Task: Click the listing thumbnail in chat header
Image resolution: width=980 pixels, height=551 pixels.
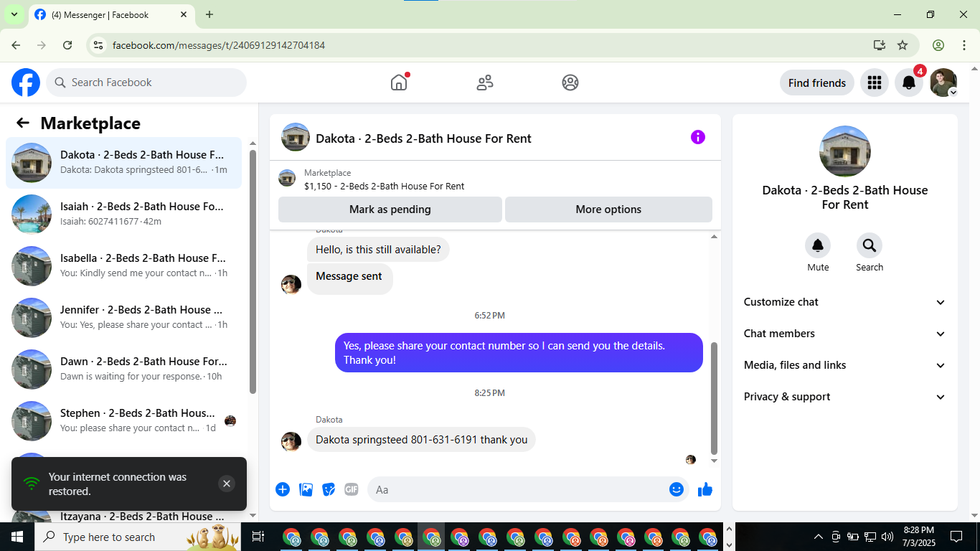Action: (x=296, y=137)
